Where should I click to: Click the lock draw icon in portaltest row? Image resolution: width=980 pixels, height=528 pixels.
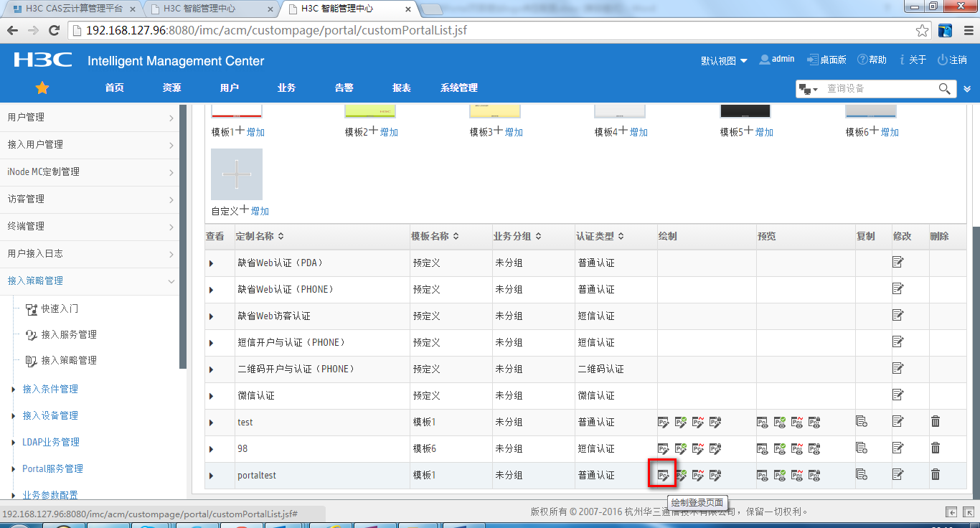click(x=715, y=475)
